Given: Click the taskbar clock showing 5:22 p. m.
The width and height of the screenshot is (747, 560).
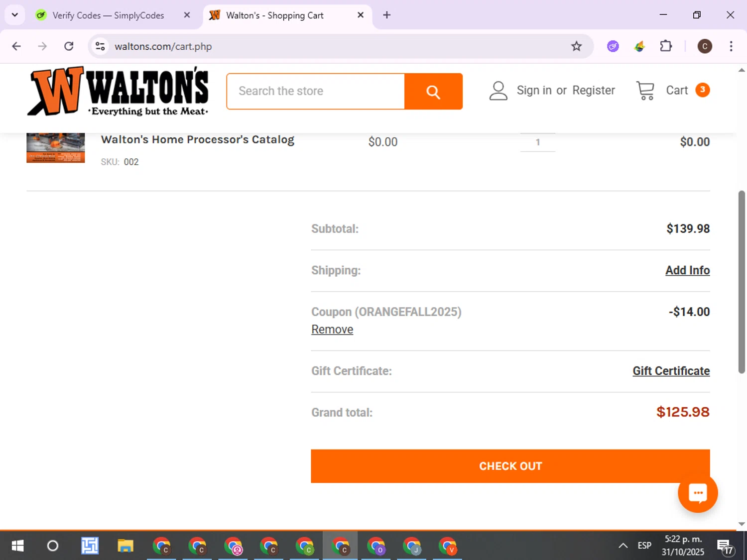Looking at the screenshot, I should point(683,546).
